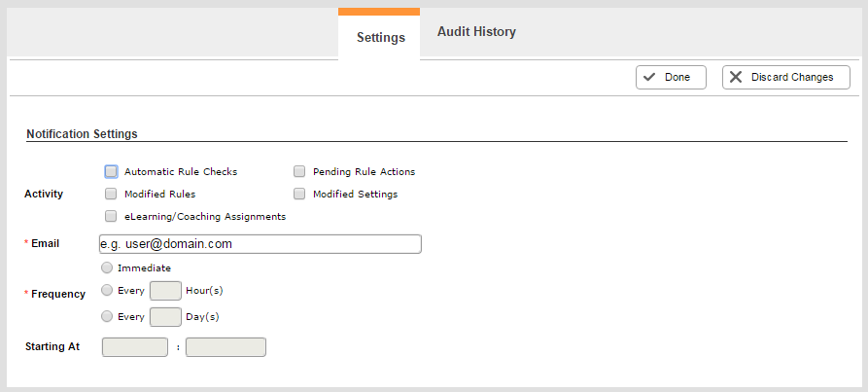868x392 pixels.
Task: Click the Done button
Action: point(671,77)
